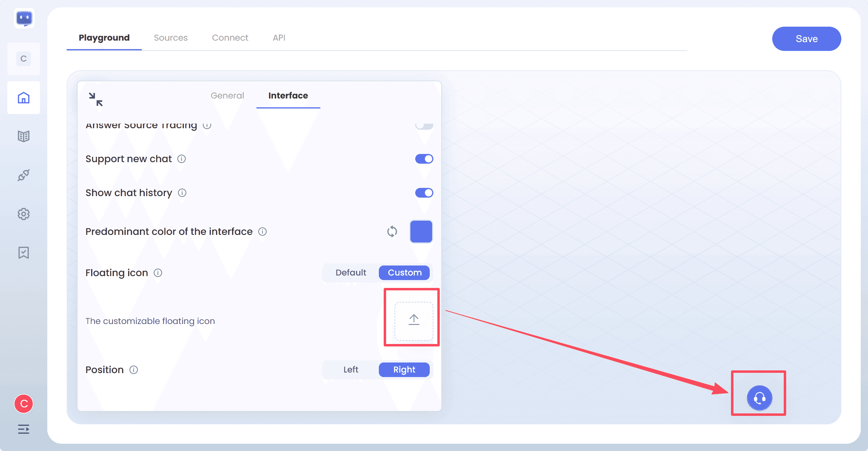Open the integrations plug icon in sidebar
The width and height of the screenshot is (868, 451).
click(x=23, y=175)
